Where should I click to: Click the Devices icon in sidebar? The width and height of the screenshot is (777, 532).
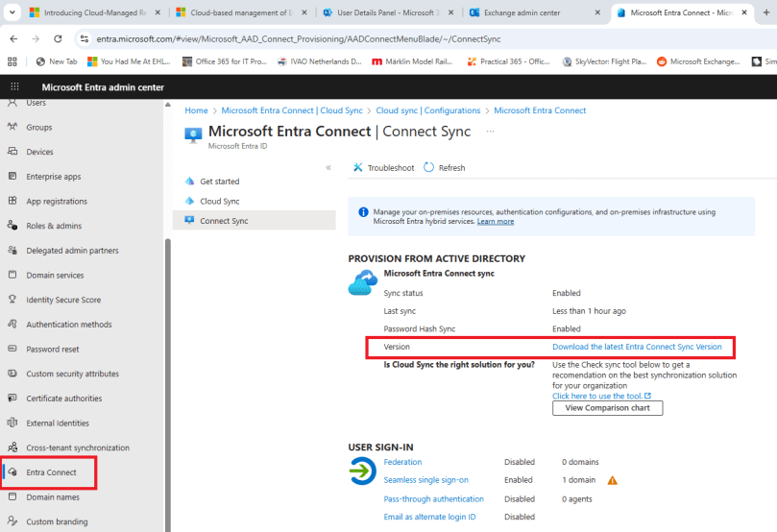click(12, 152)
